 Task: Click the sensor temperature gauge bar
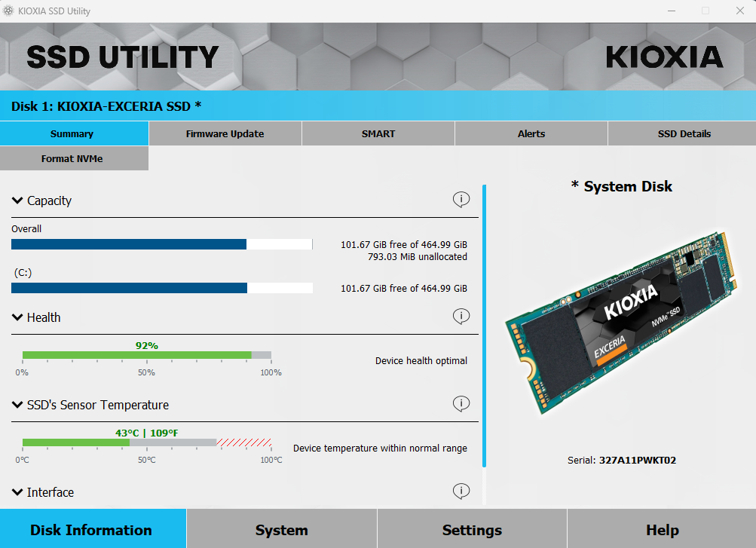[x=147, y=442]
